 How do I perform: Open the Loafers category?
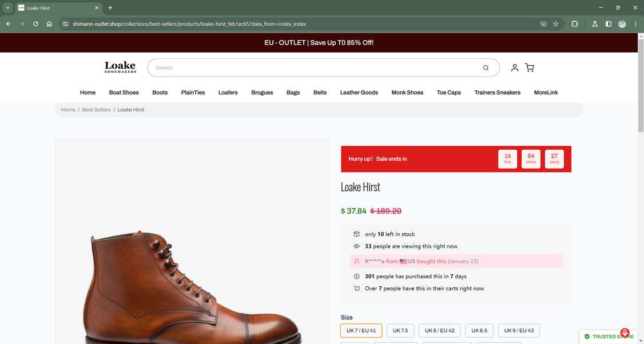pyautogui.click(x=228, y=93)
